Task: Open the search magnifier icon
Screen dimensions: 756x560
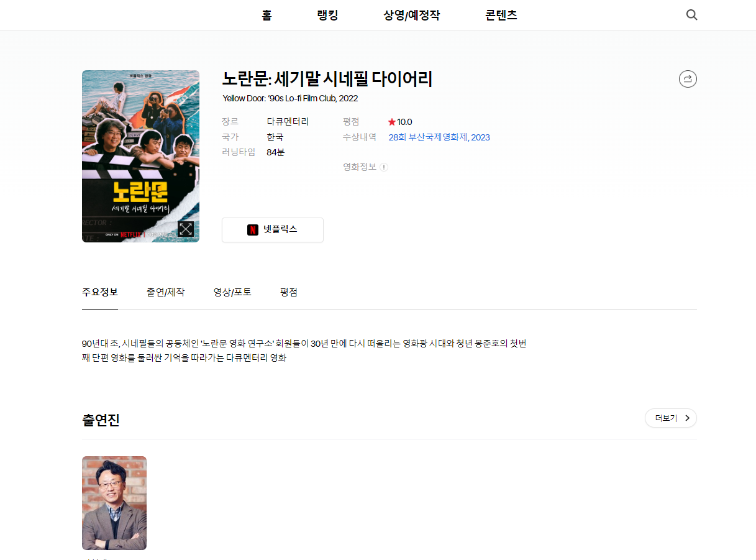Action: [691, 15]
